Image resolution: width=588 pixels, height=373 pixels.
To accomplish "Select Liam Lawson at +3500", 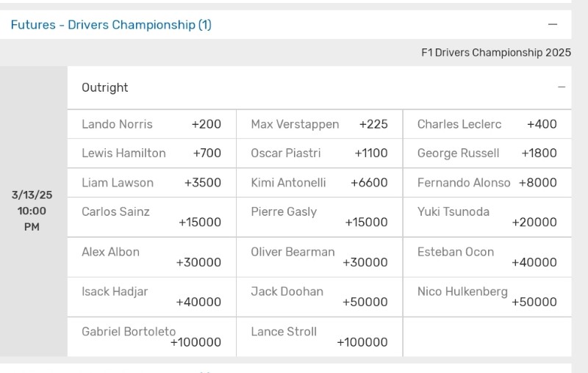I will [152, 183].
